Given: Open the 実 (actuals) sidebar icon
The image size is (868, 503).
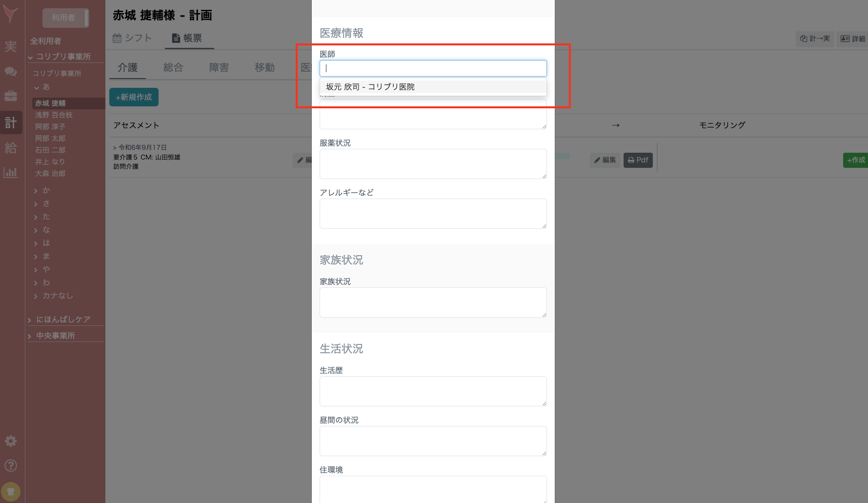Looking at the screenshot, I should click(11, 47).
